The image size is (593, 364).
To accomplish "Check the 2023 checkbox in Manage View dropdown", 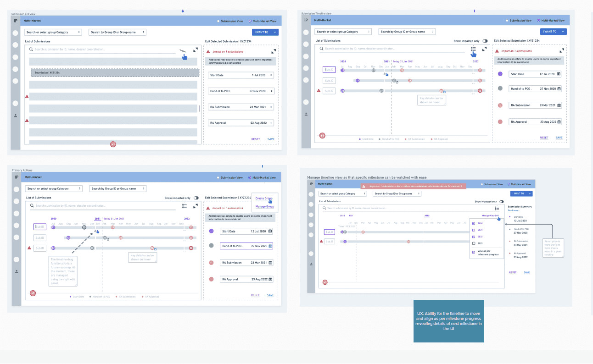I will [x=474, y=243].
